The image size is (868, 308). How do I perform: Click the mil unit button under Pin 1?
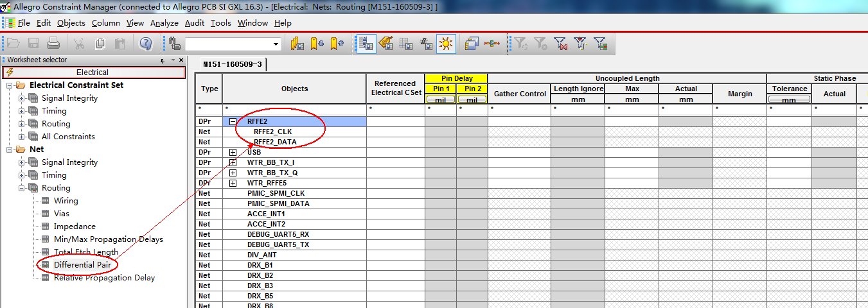pos(441,99)
